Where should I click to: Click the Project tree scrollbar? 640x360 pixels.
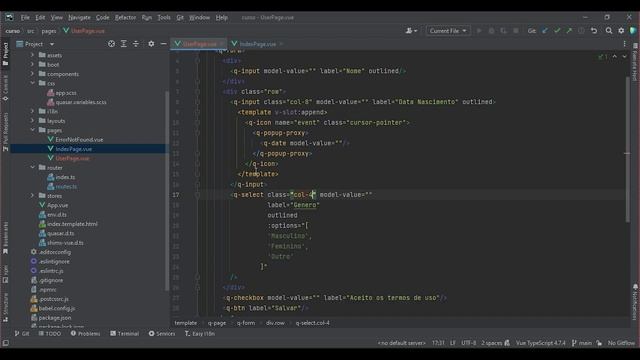click(x=167, y=191)
